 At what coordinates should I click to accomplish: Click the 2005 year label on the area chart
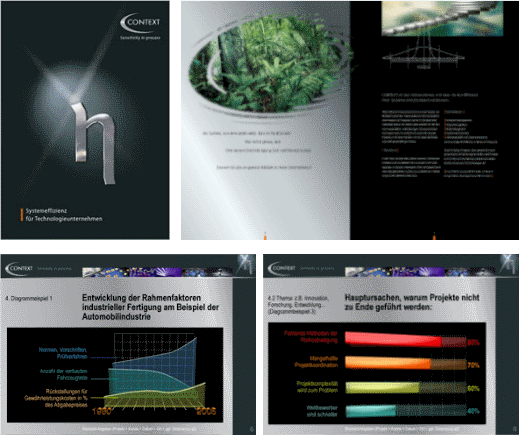pyautogui.click(x=206, y=411)
